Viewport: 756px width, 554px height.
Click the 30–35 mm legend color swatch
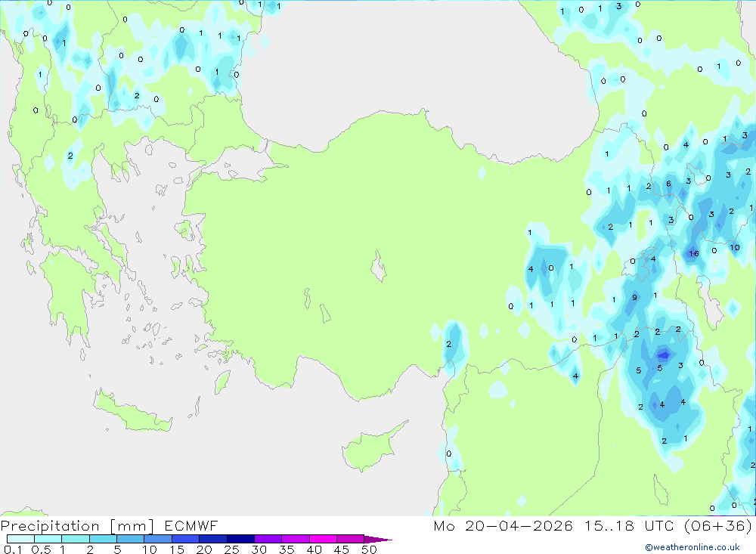coord(268,539)
